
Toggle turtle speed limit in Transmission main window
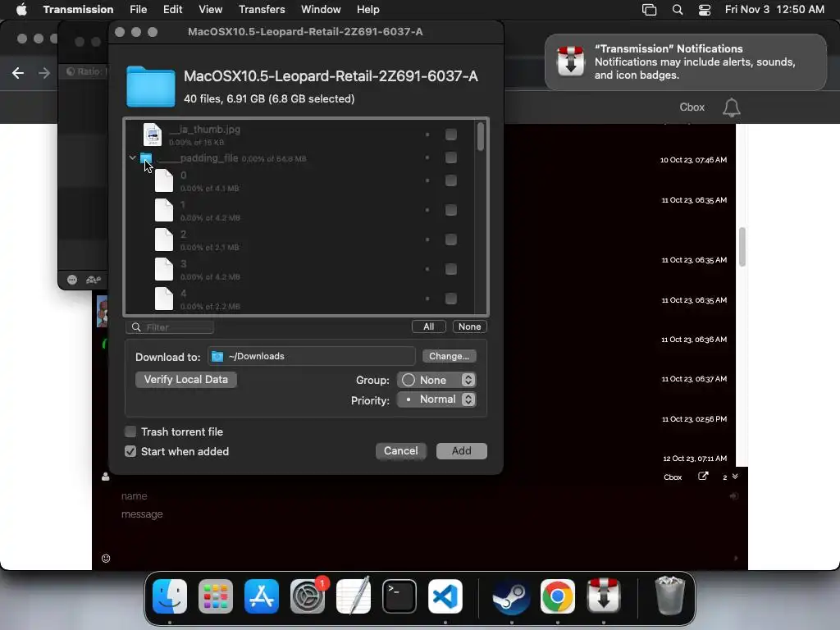(x=94, y=280)
